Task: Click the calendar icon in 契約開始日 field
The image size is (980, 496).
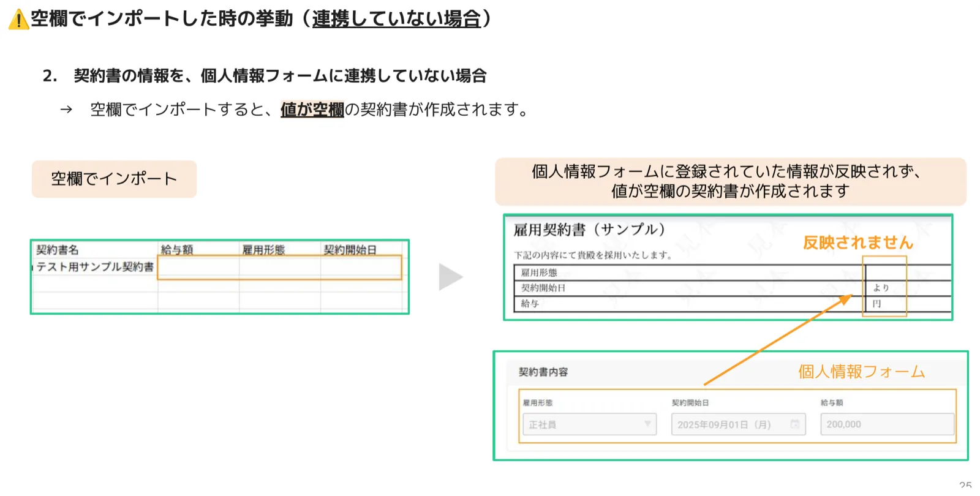Action: tap(794, 424)
